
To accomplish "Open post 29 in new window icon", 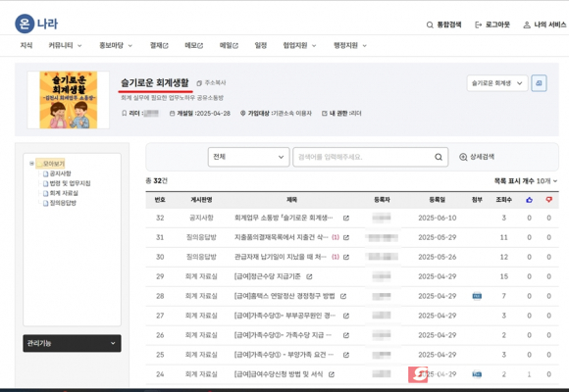I will [309, 276].
